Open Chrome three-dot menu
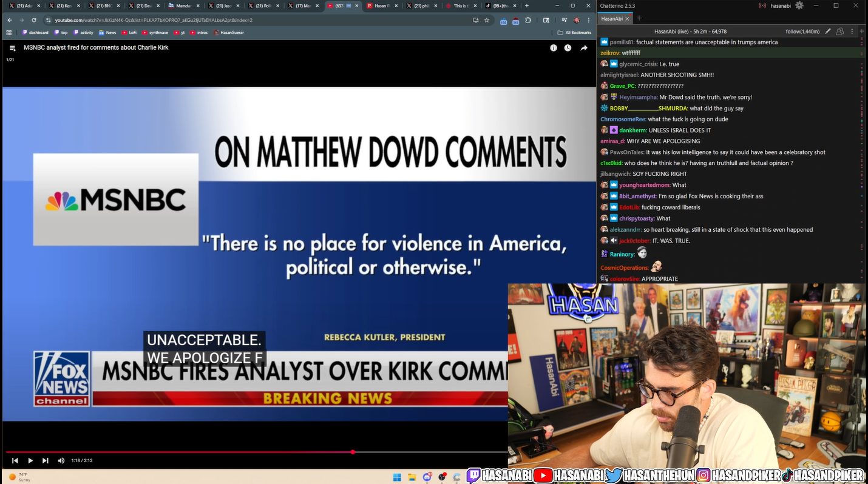The height and width of the screenshot is (484, 868). pos(589,20)
